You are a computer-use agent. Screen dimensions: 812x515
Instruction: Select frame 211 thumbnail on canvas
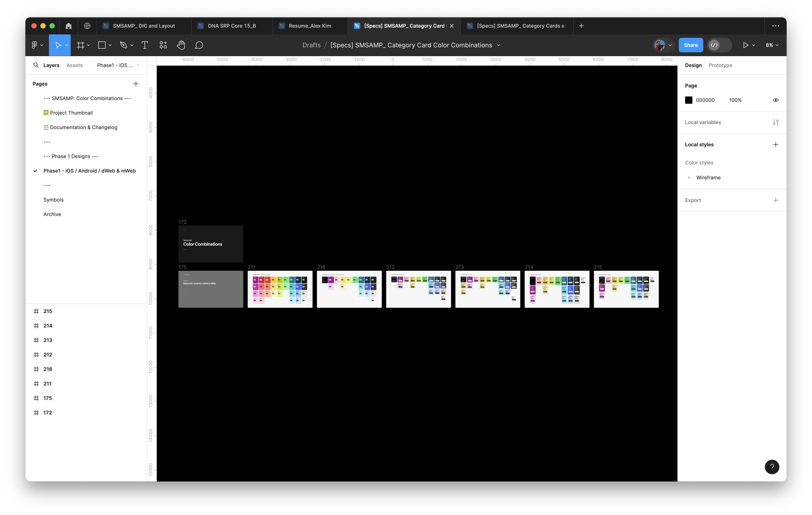[280, 289]
